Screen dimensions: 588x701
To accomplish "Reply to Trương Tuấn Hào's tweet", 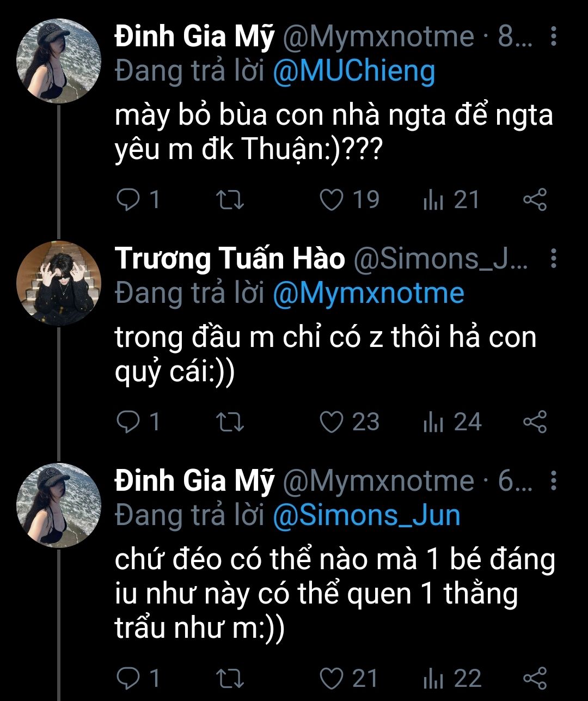I will [x=129, y=423].
